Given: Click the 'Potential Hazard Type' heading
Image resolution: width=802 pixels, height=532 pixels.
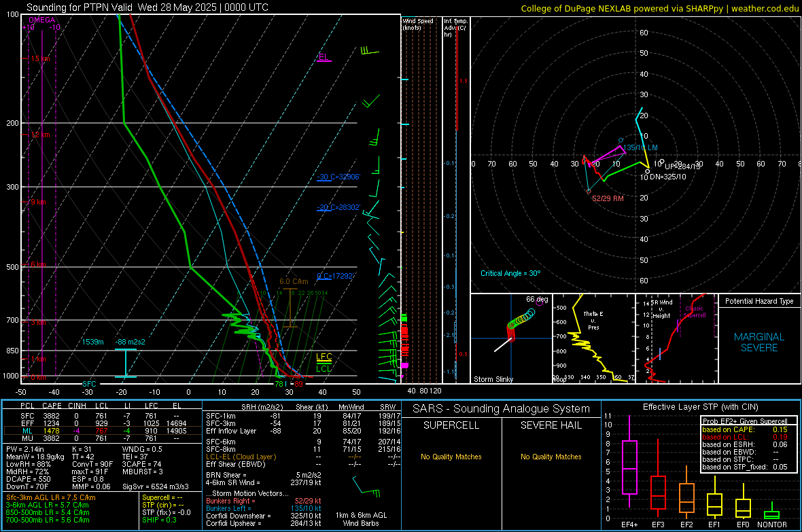Looking at the screenshot, I should [759, 301].
